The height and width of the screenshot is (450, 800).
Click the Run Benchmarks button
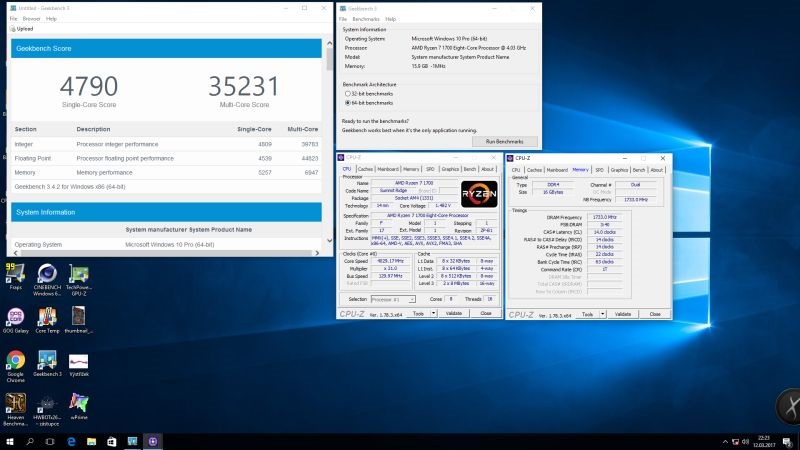click(x=505, y=141)
